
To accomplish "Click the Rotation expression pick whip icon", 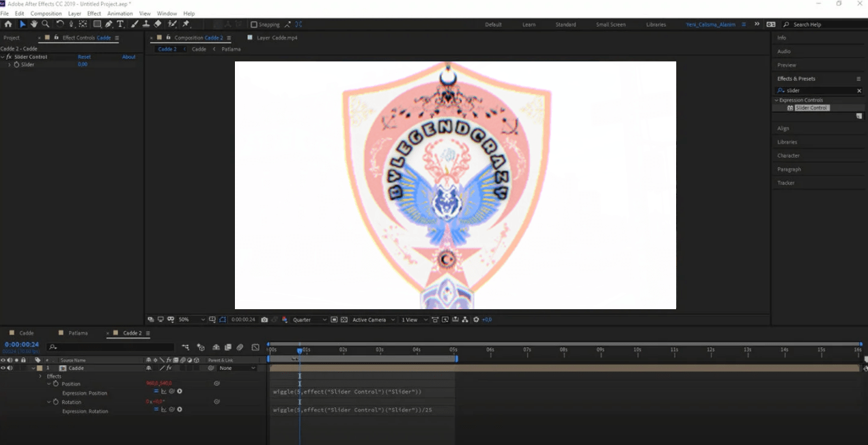I will coord(171,410).
